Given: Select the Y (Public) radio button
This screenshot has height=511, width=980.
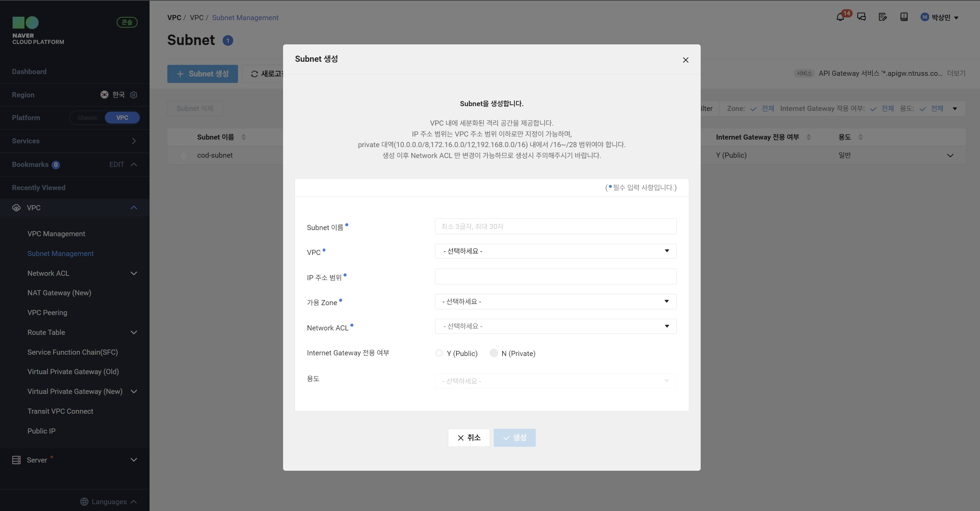Looking at the screenshot, I should coord(439,353).
